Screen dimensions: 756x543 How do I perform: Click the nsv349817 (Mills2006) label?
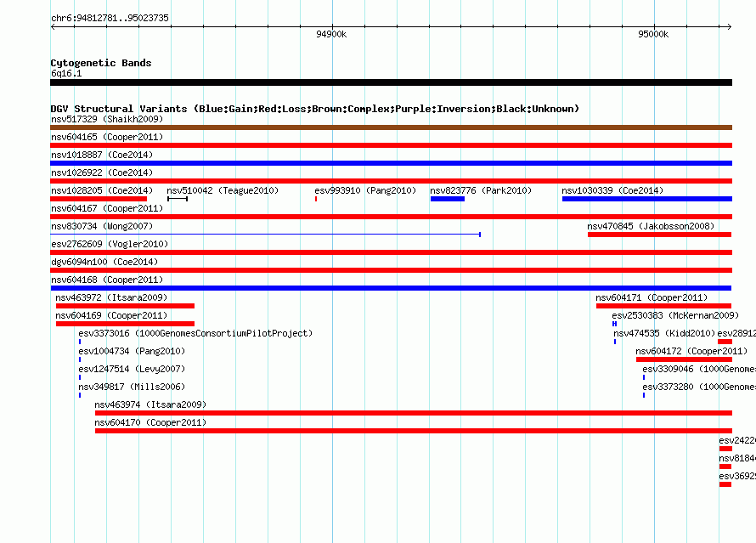[x=132, y=387]
